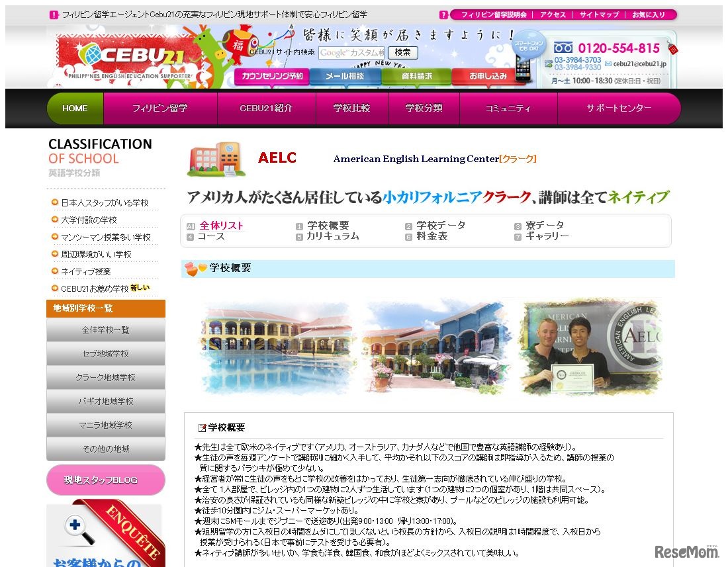The width and height of the screenshot is (728, 567).
Task: Open the コミュニティ navigation menu
Action: tap(508, 108)
